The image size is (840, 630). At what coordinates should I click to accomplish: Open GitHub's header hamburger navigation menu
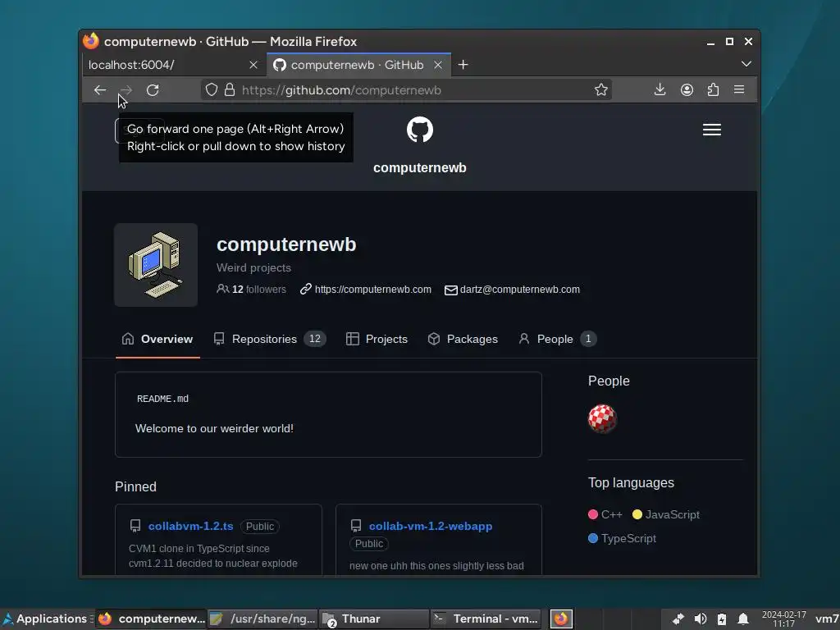click(x=712, y=130)
